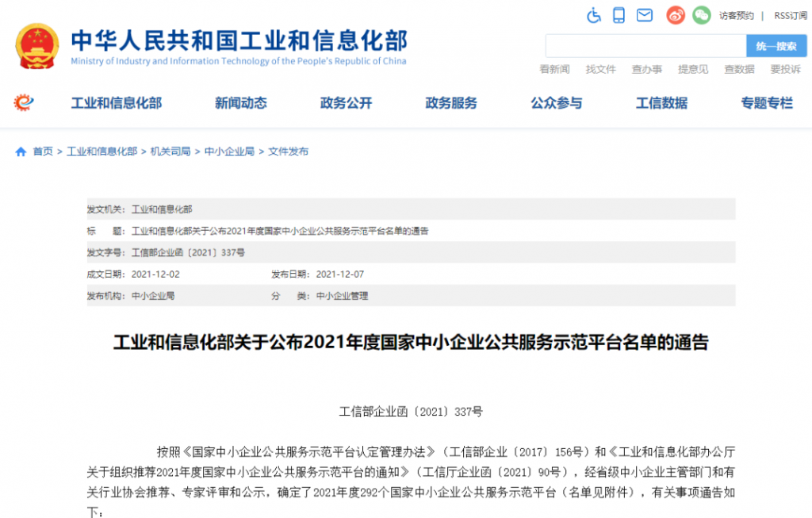Click the home icon in breadcrumb

(x=21, y=152)
